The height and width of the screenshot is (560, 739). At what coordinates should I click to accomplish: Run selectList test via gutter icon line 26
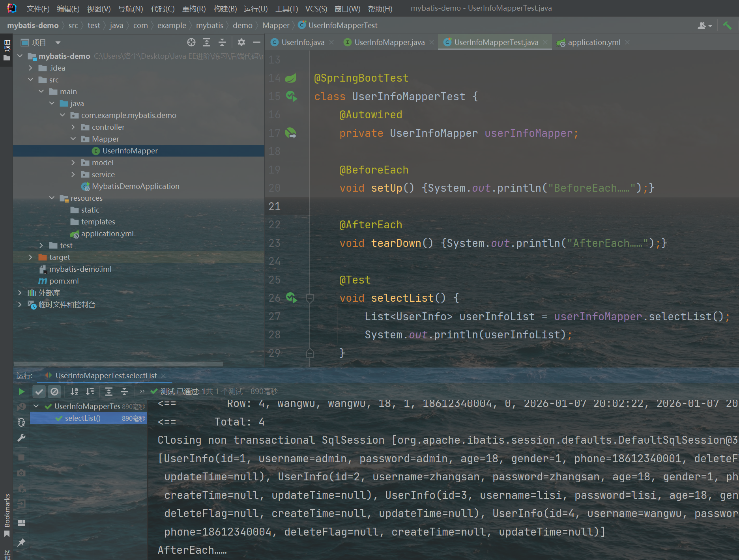point(292,298)
